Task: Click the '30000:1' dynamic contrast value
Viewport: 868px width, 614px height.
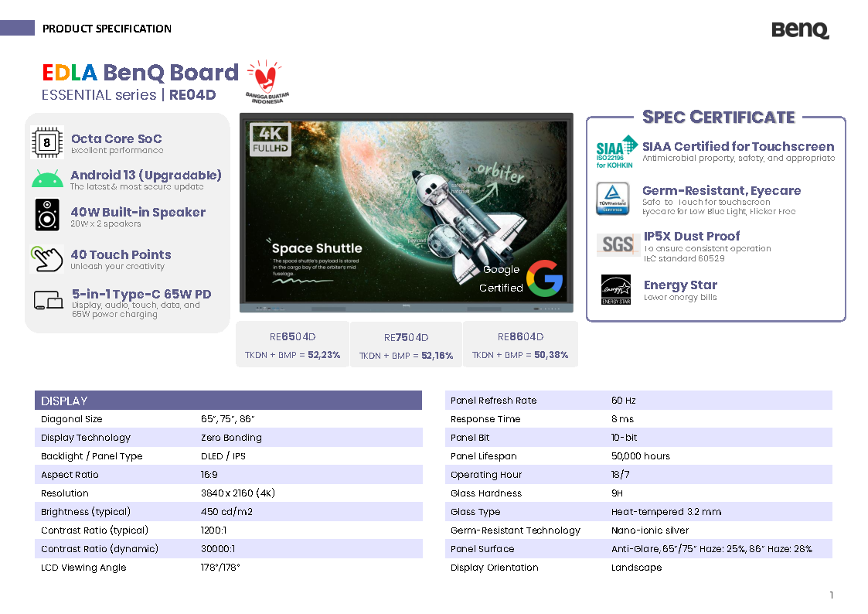Action: (217, 549)
